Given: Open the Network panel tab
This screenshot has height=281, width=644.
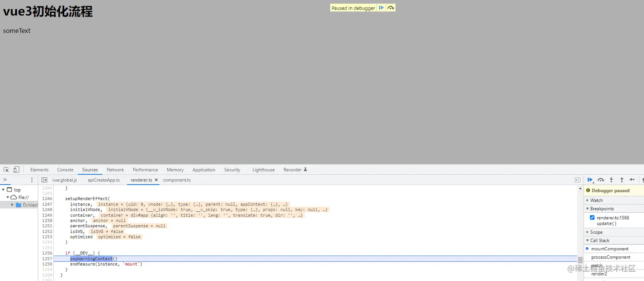Looking at the screenshot, I should pyautogui.click(x=115, y=170).
